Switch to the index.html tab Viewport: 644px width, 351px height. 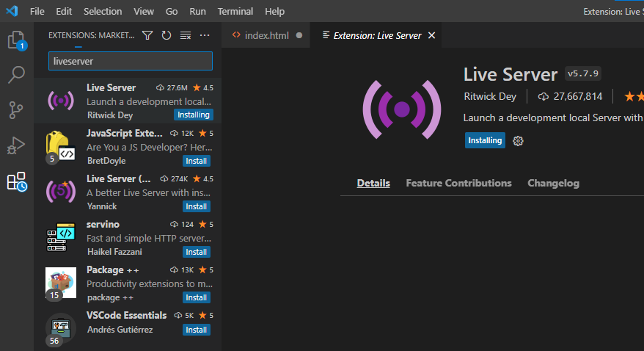266,35
